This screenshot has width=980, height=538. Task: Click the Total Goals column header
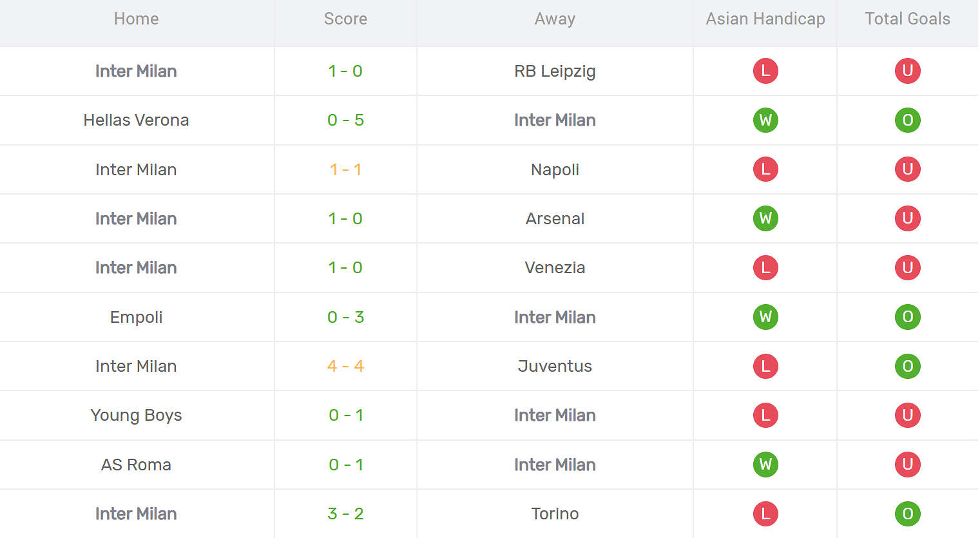coord(907,19)
